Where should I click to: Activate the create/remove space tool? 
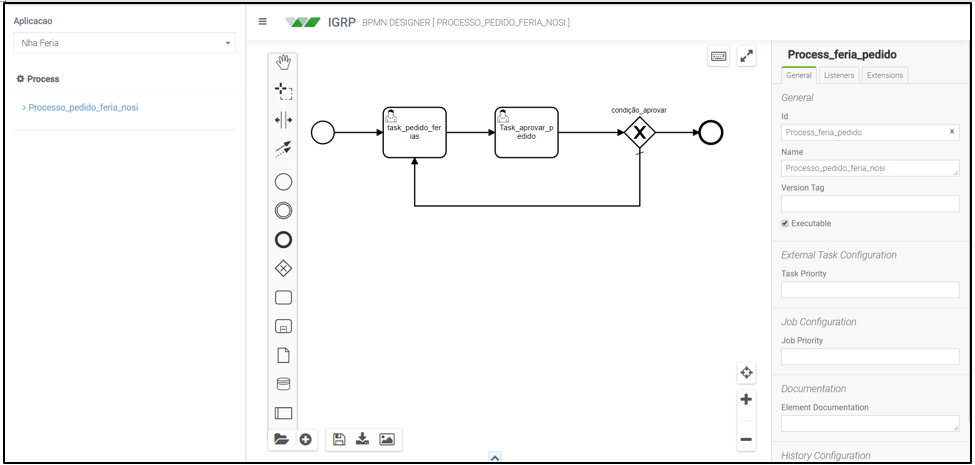click(x=283, y=120)
